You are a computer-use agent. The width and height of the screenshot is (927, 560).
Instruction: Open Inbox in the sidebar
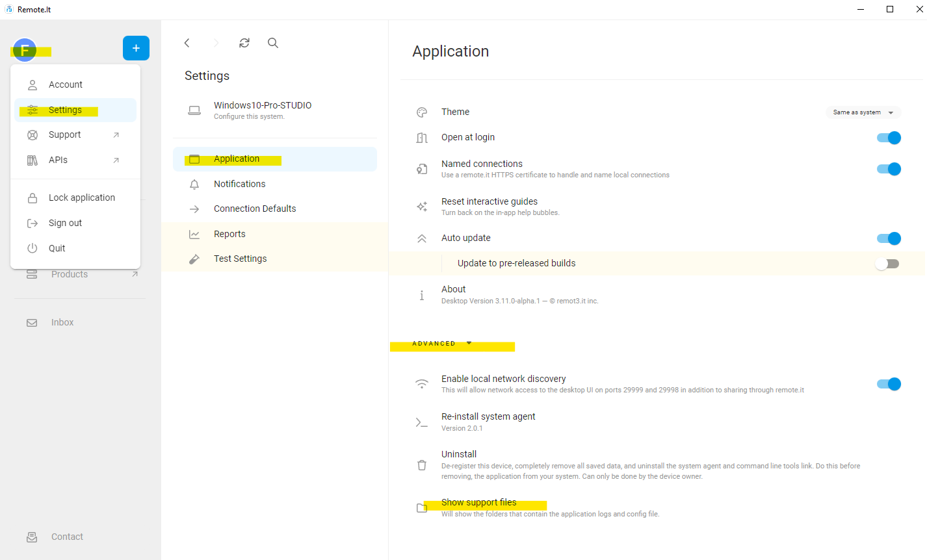click(80, 323)
